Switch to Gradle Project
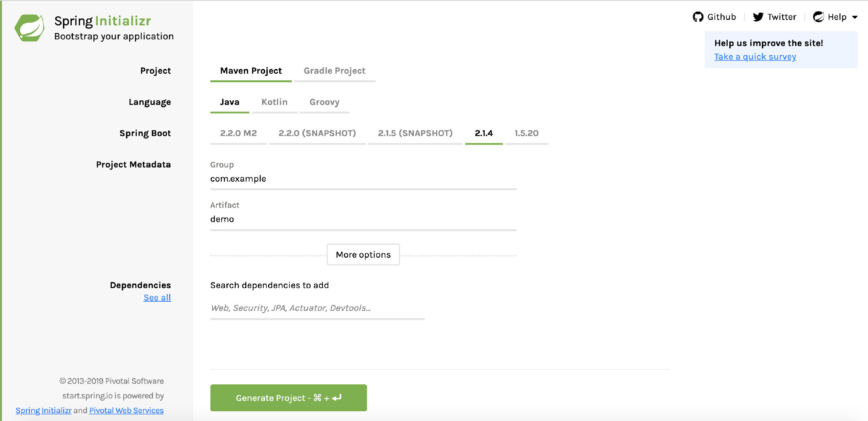This screenshot has width=868, height=421. tap(334, 71)
